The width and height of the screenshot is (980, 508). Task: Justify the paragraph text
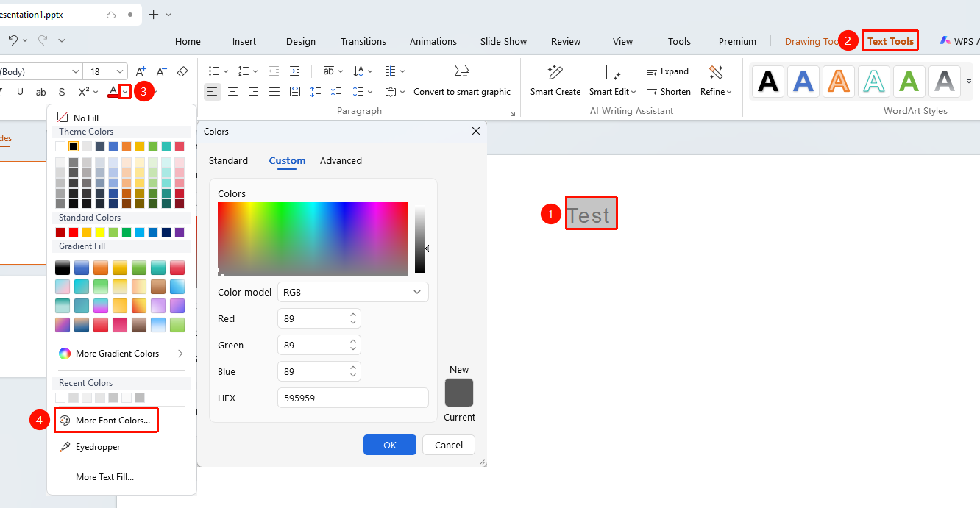click(274, 92)
